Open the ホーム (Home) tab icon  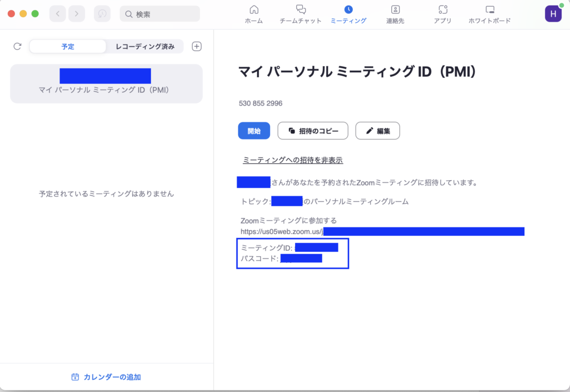pos(254,9)
